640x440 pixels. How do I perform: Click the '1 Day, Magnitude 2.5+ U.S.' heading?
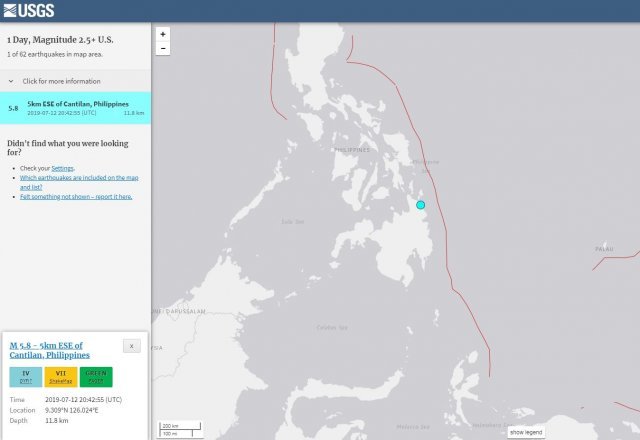[x=58, y=40]
